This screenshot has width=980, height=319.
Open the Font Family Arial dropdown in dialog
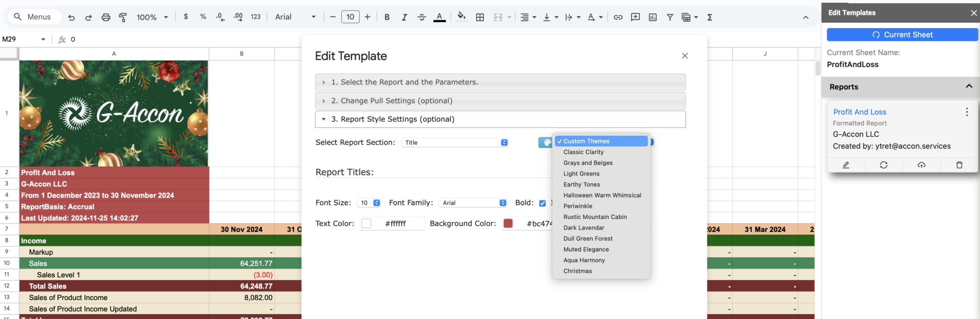(473, 203)
